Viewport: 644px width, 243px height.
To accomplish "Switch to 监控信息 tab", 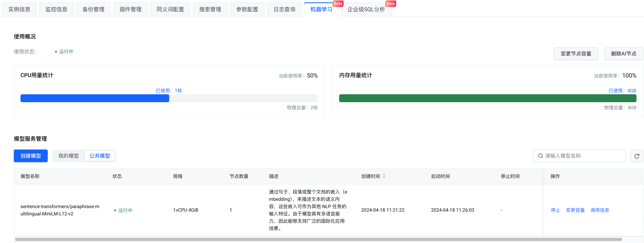I will pyautogui.click(x=56, y=9).
